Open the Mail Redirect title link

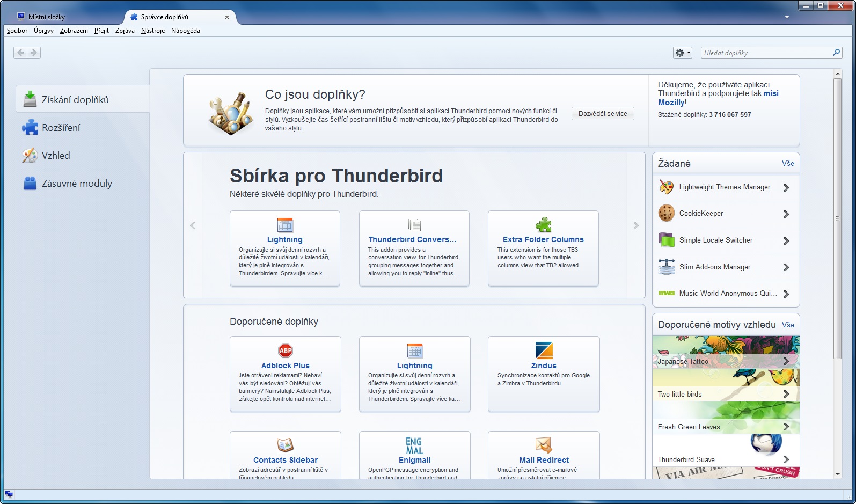pos(544,460)
